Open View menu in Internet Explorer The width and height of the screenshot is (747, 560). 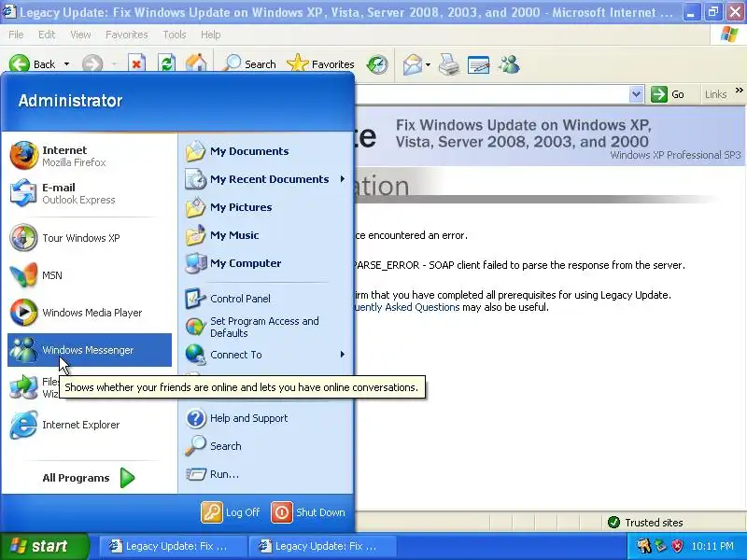tap(80, 35)
